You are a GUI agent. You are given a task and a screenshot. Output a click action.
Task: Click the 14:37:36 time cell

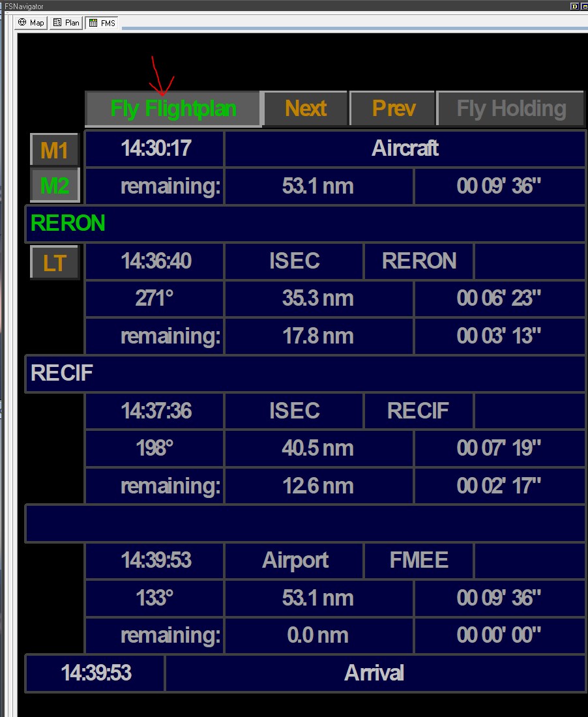coord(155,411)
